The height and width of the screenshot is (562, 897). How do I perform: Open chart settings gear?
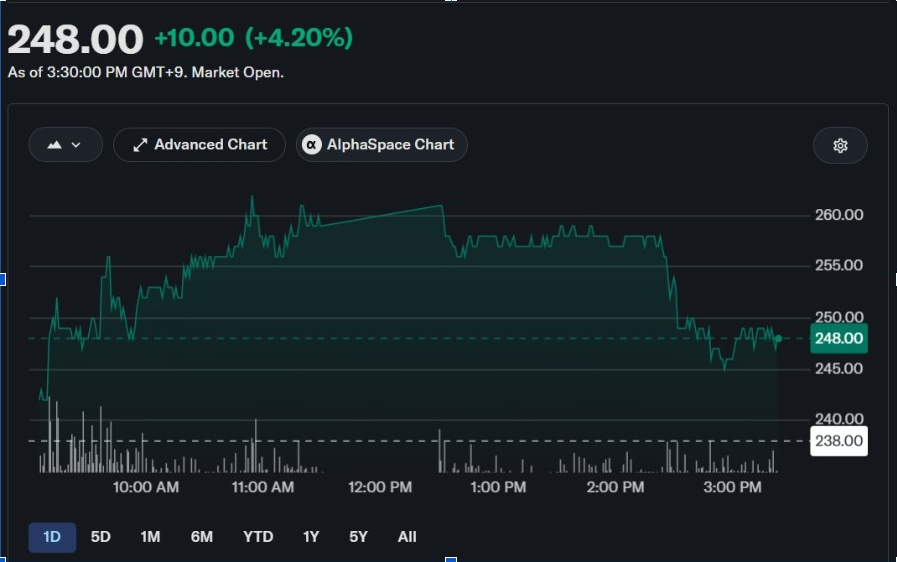[840, 145]
